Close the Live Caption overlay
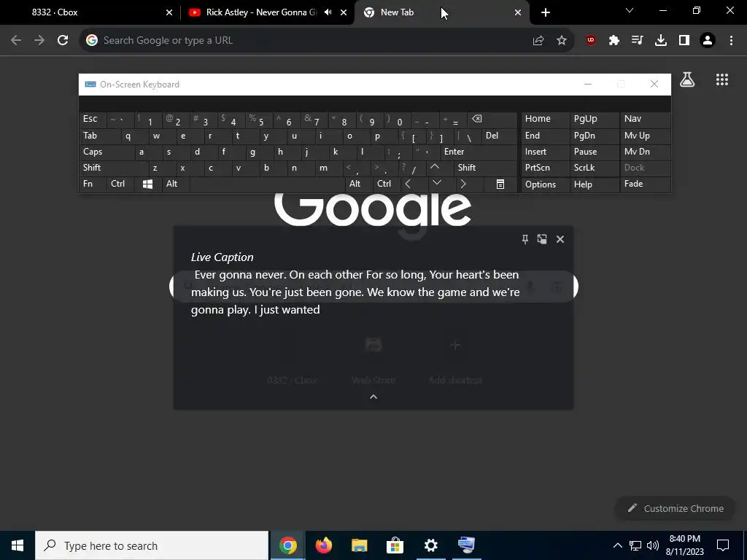The height and width of the screenshot is (560, 747). (x=560, y=239)
